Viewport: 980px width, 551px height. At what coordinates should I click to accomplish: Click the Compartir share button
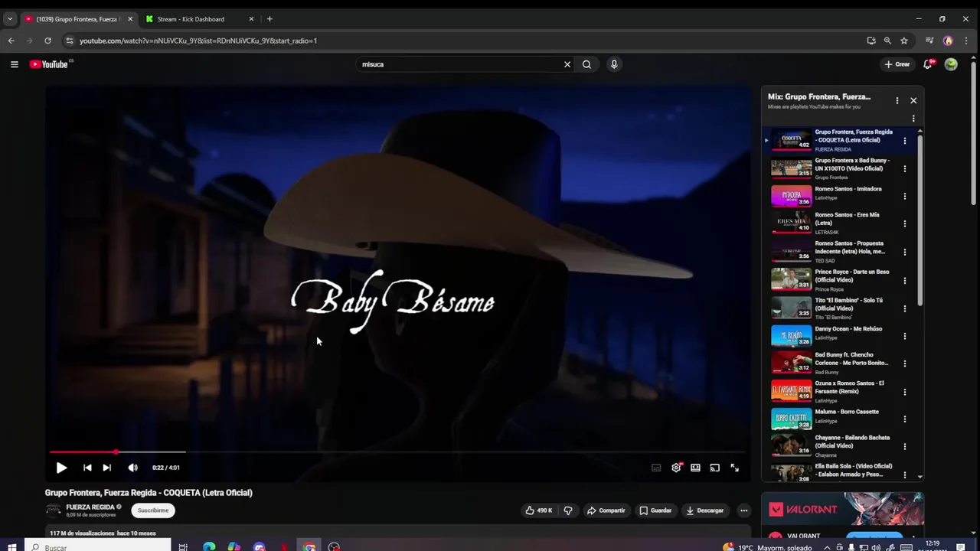[x=606, y=510]
